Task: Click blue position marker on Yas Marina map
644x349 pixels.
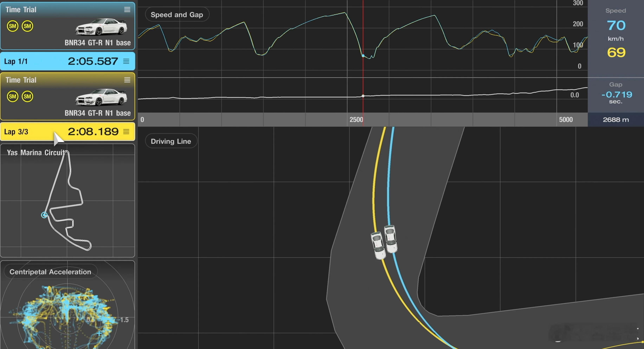Action: [44, 215]
